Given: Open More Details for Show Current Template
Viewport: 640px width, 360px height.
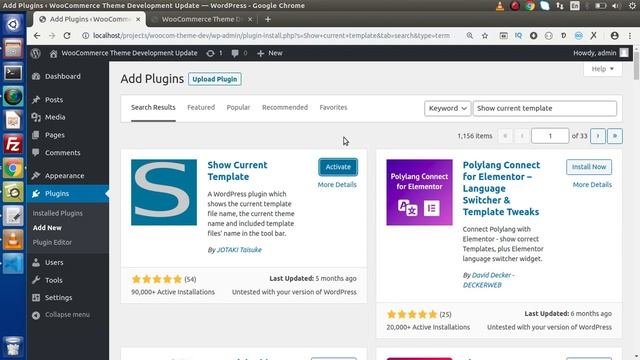Looking at the screenshot, I should tap(337, 184).
